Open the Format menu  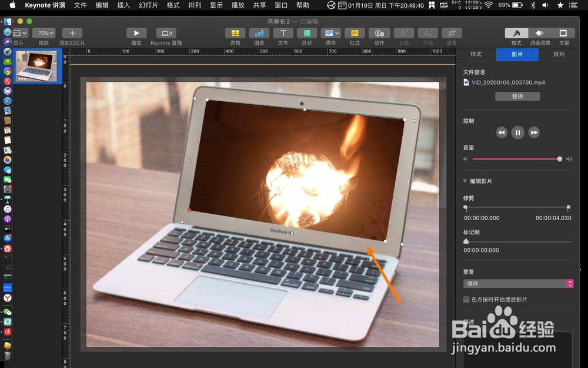coord(173,5)
